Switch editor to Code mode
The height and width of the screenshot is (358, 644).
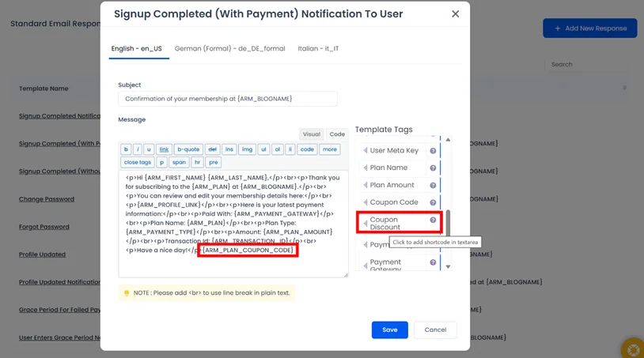[x=337, y=134]
